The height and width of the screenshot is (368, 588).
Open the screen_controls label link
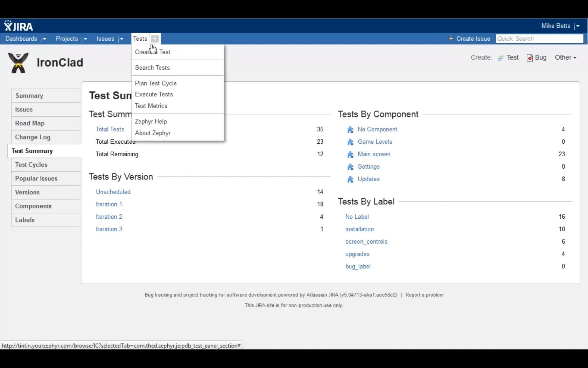pyautogui.click(x=366, y=242)
